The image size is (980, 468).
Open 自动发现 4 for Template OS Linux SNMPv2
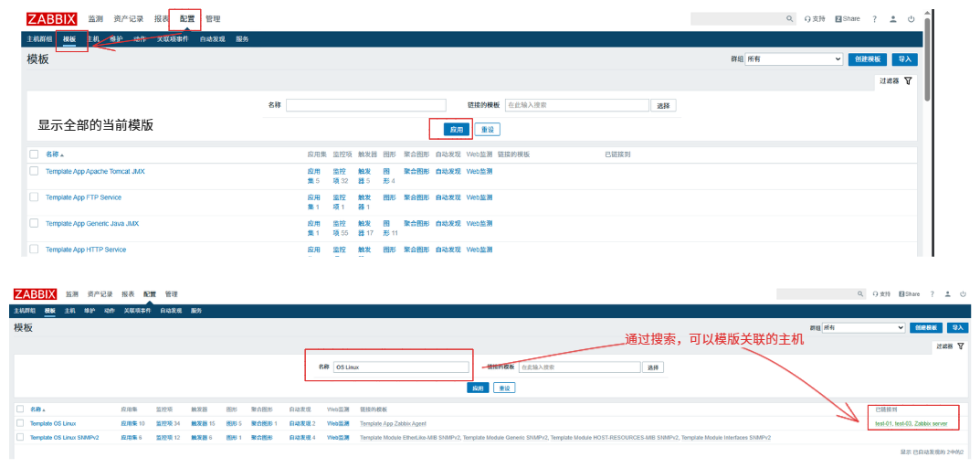point(302,437)
